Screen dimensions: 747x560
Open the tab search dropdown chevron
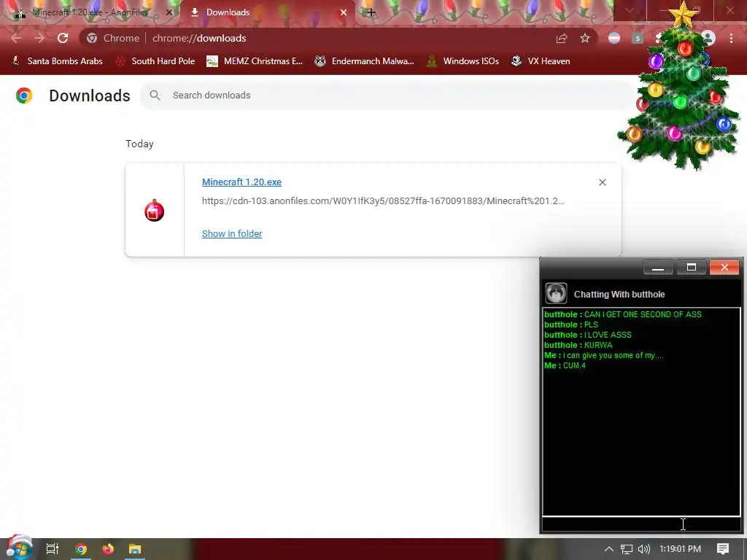coord(630,10)
